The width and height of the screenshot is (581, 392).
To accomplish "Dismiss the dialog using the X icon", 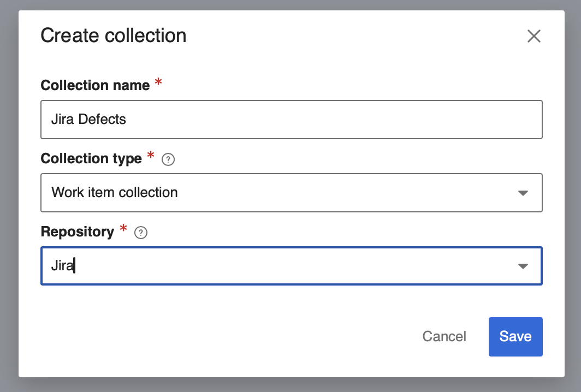I will tap(533, 36).
